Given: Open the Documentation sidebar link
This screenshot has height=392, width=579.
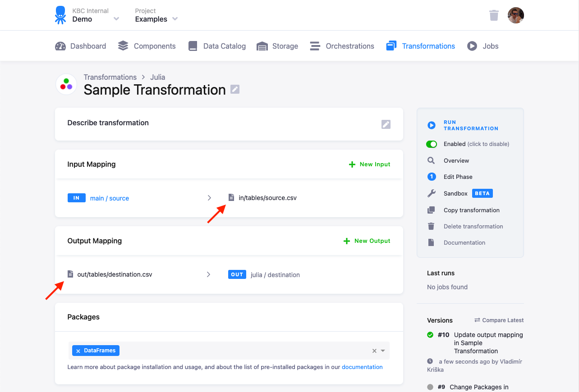Looking at the screenshot, I should (x=464, y=242).
